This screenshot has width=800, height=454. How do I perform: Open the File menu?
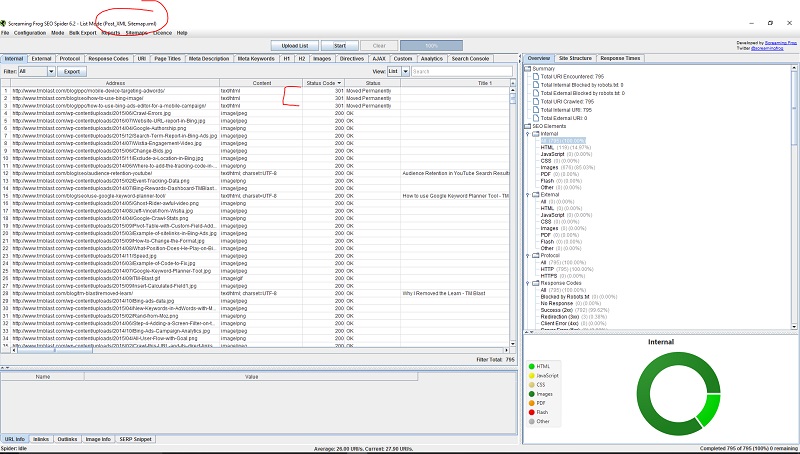pyautogui.click(x=5, y=33)
